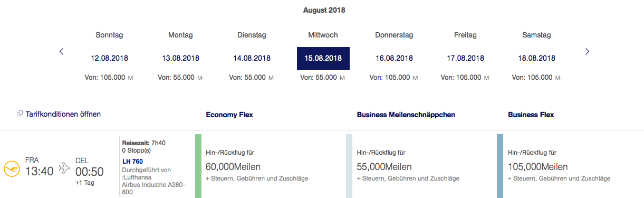Select highlighted Mittwoch 15.08.2018 date
Screen dimensions: 644x198
(323, 58)
